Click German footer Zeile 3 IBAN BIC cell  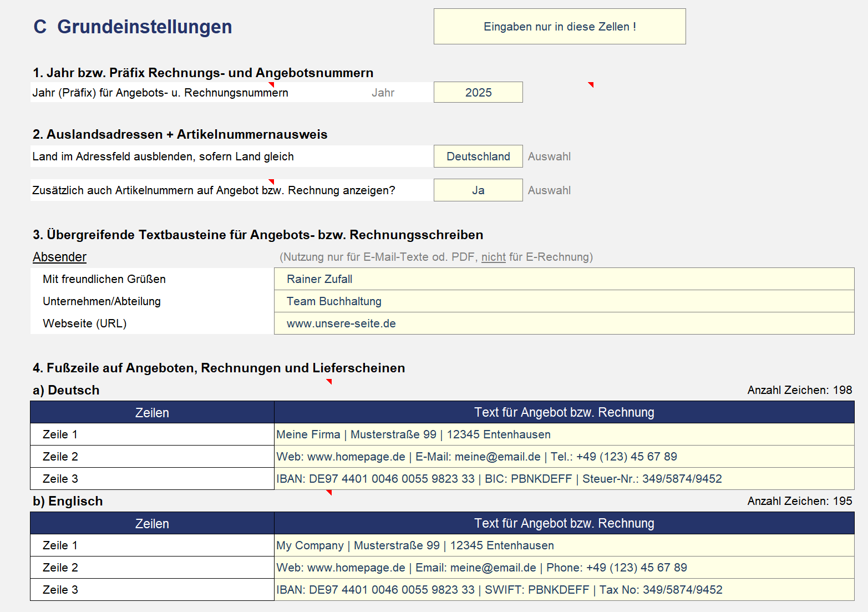coord(564,479)
